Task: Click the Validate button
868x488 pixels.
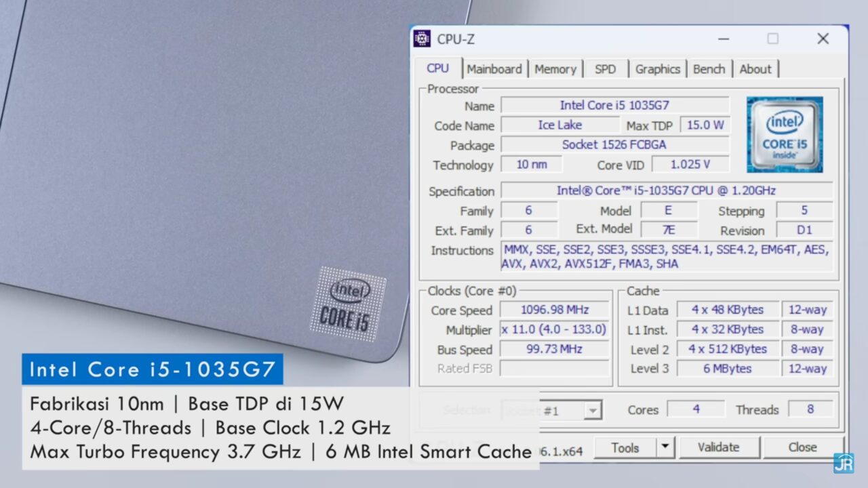Action: pos(718,447)
